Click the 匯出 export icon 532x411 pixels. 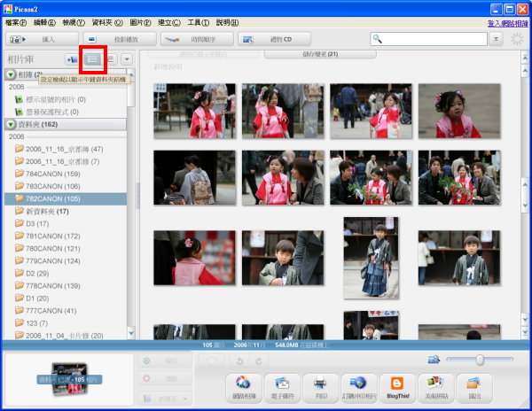(x=473, y=384)
